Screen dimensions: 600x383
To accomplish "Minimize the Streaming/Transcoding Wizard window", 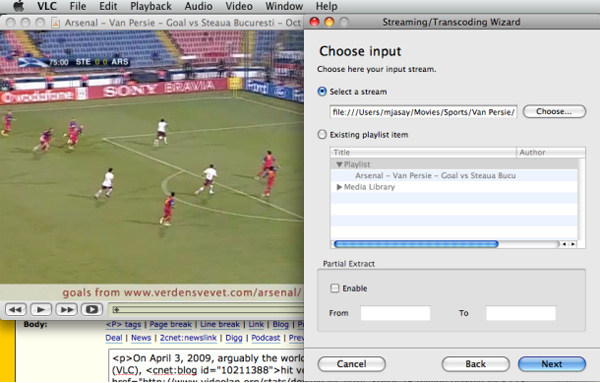I will point(329,22).
